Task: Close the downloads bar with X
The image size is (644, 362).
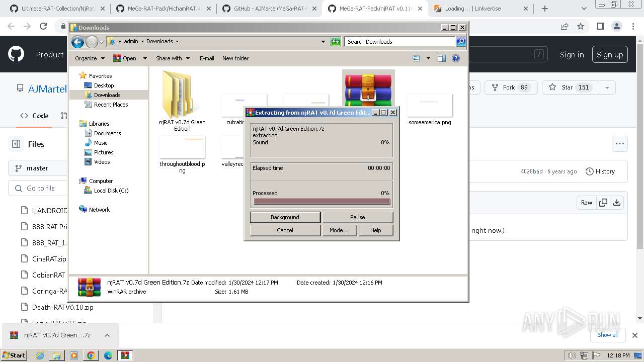Action: pyautogui.click(x=635, y=335)
